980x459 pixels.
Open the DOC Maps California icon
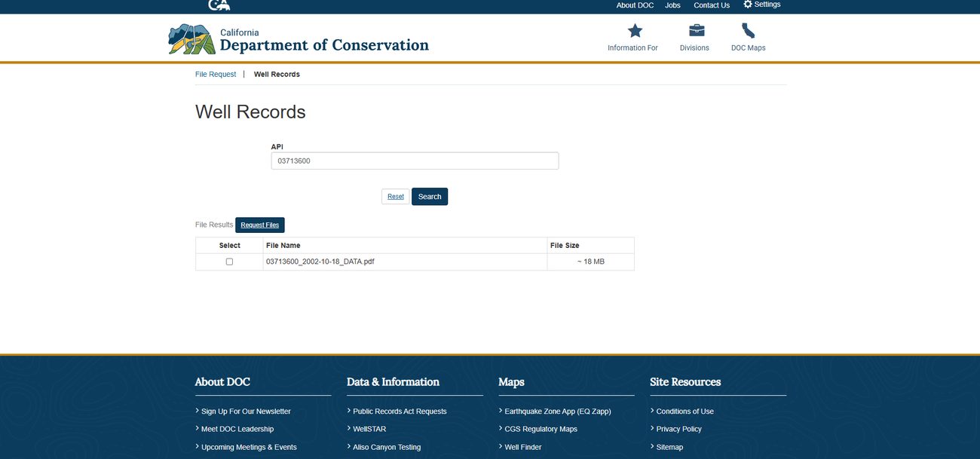(x=748, y=31)
